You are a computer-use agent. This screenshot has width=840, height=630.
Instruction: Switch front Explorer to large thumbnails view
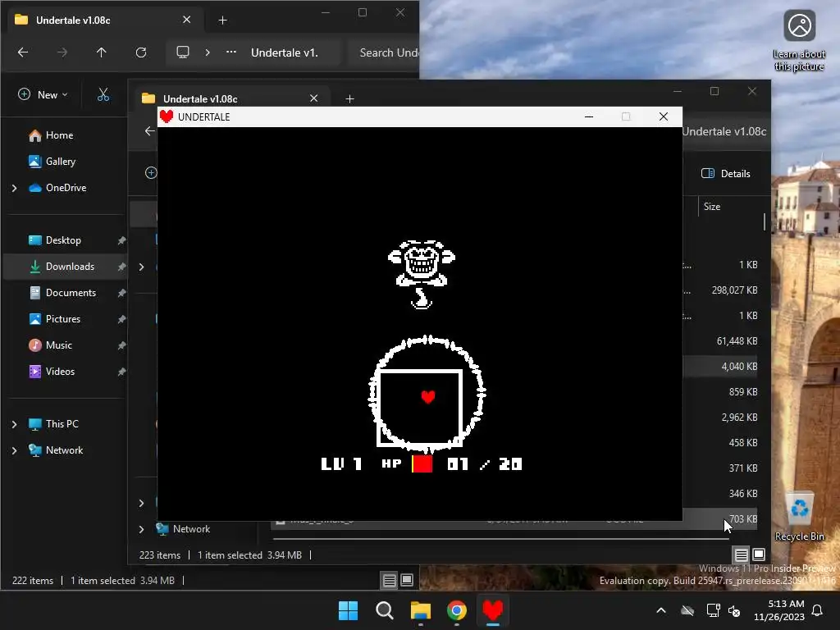759,555
